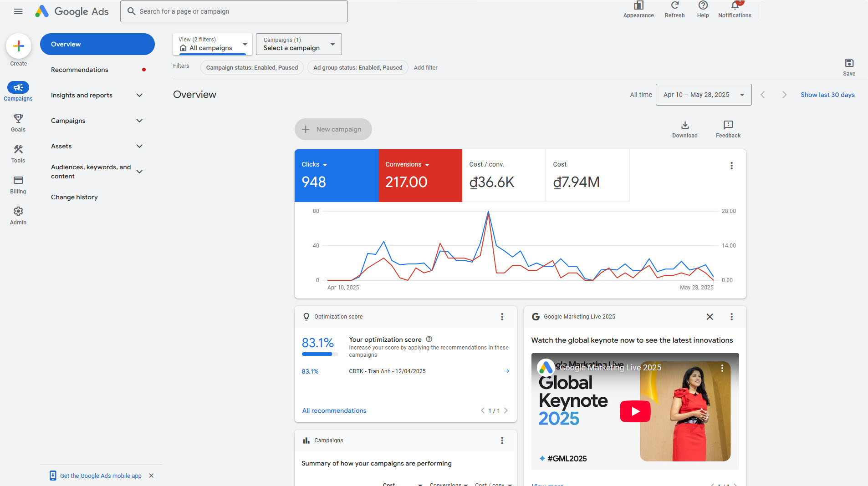Image resolution: width=868 pixels, height=486 pixels.
Task: Click Get the Google Ads mobile app
Action: [101, 476]
